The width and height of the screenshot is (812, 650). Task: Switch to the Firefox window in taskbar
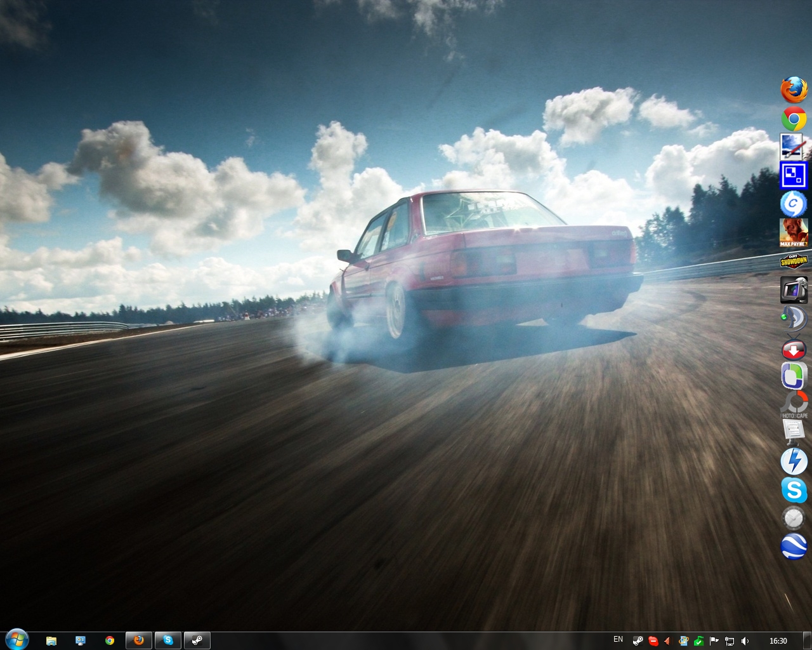(139, 640)
